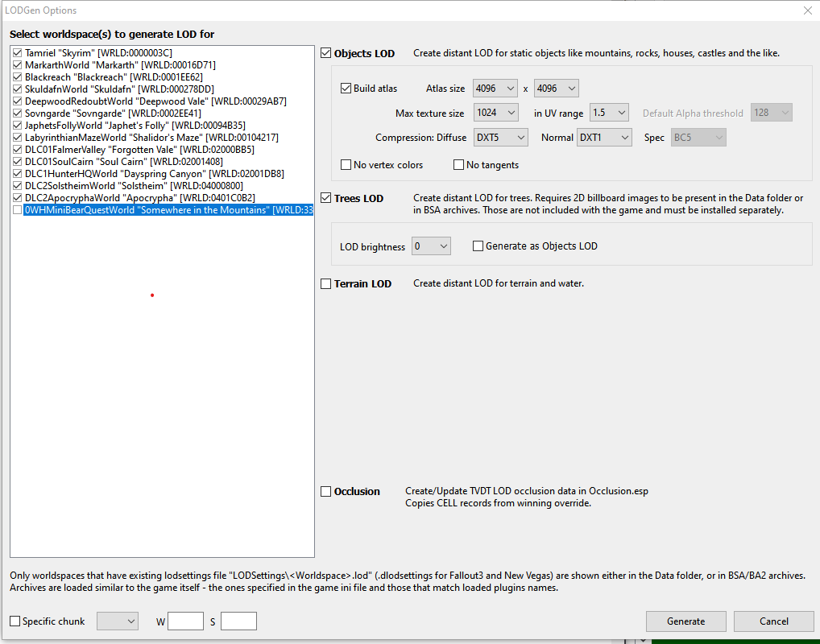Viewport: 820px width, 644px height.
Task: Open the Normal compression dropdown
Action: coord(604,138)
